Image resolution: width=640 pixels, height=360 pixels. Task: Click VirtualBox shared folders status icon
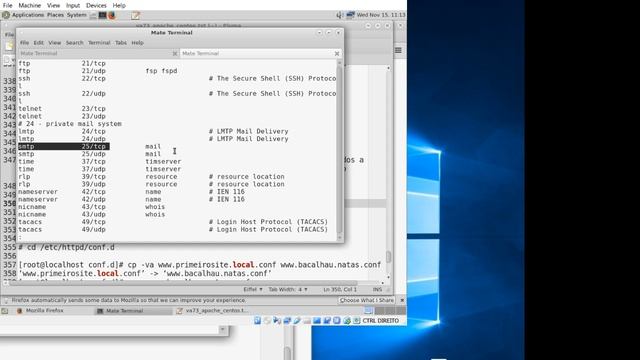[307, 321]
